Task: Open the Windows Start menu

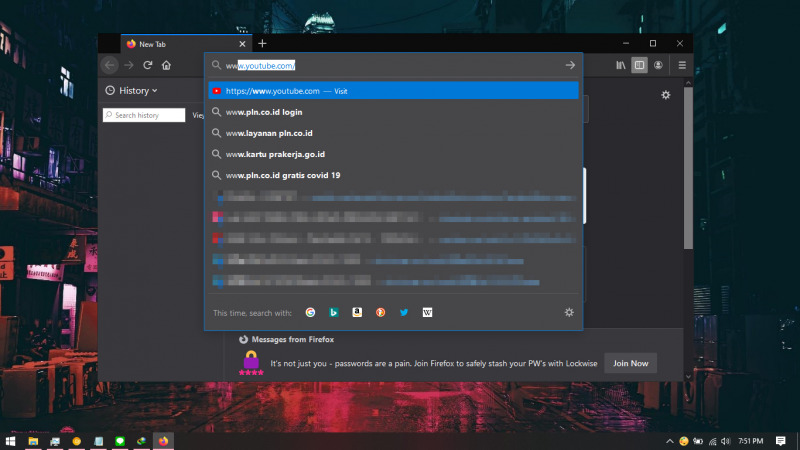Action: click(x=10, y=441)
